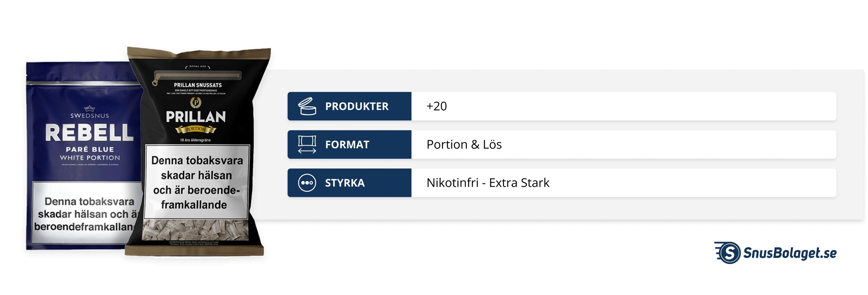Screen dimensions: 868x295
Task: Click the gold Prillan crest emblem
Action: (196, 102)
